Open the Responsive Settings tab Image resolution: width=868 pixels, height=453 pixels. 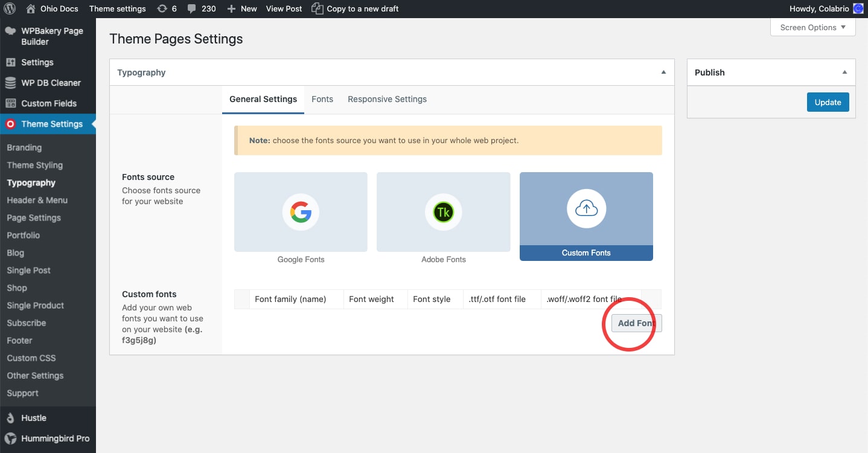pos(387,99)
